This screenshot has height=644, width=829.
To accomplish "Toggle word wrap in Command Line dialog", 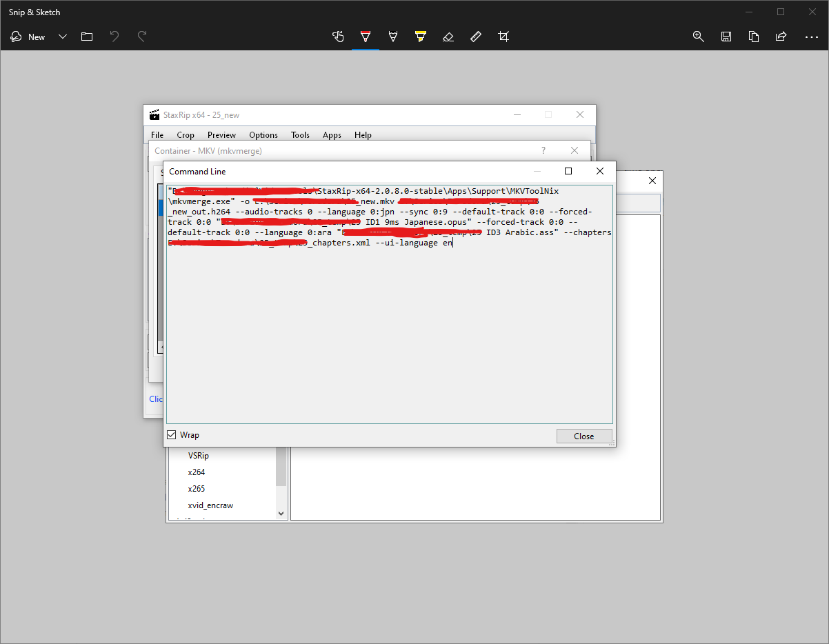I will pyautogui.click(x=170, y=434).
